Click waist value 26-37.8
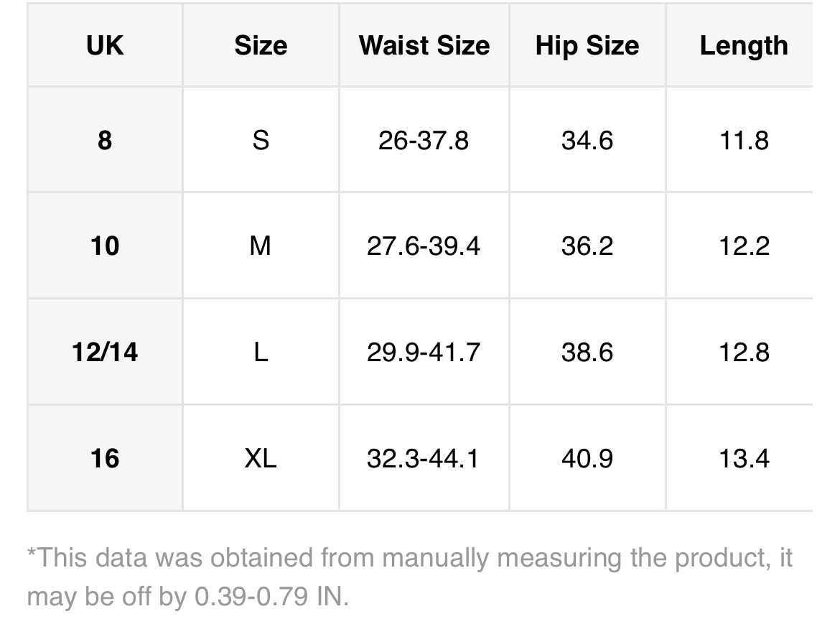840x629 pixels. [x=424, y=140]
